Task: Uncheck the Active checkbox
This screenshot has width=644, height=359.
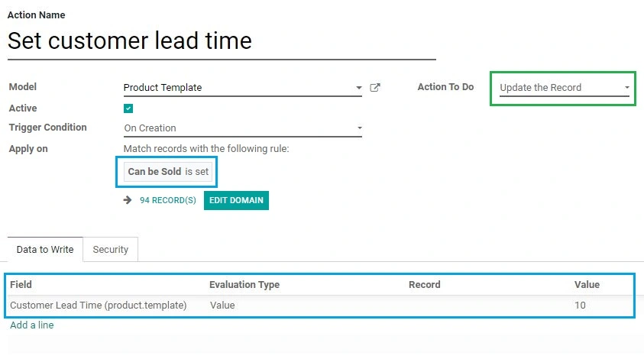Action: (x=128, y=108)
